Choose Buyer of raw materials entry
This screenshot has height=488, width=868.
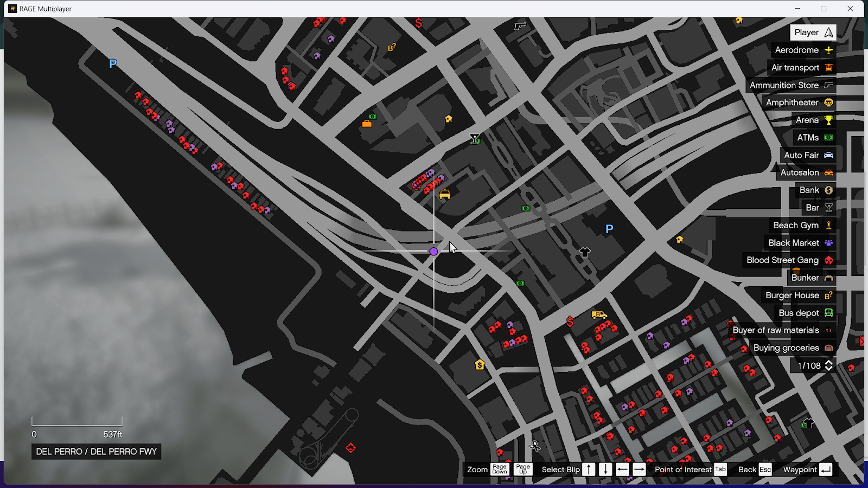tap(782, 330)
